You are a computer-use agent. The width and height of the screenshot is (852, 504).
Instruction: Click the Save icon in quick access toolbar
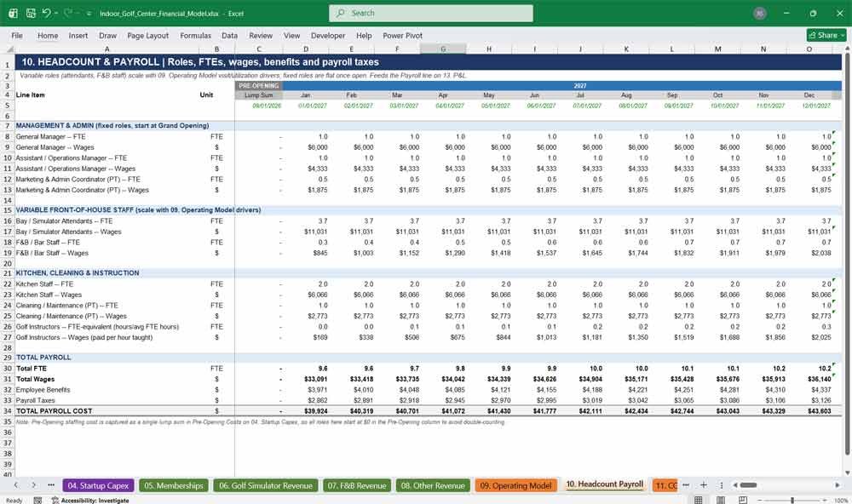(x=31, y=13)
